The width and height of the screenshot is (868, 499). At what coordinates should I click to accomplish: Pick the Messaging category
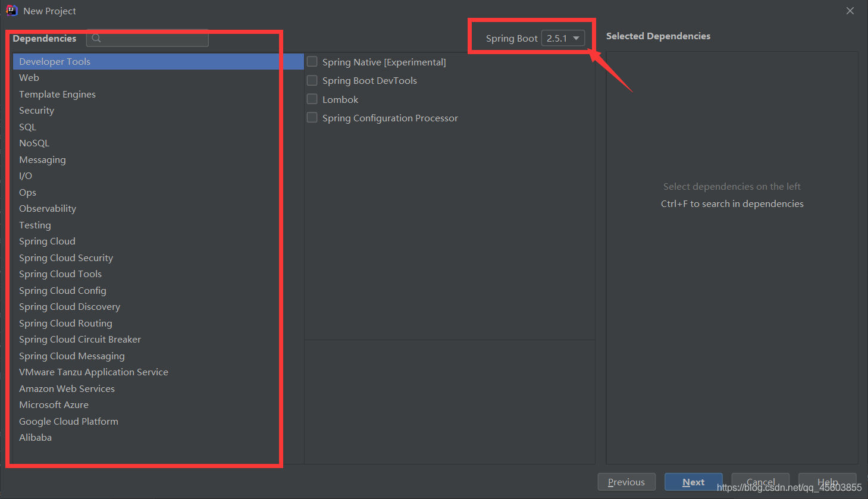coord(158,159)
